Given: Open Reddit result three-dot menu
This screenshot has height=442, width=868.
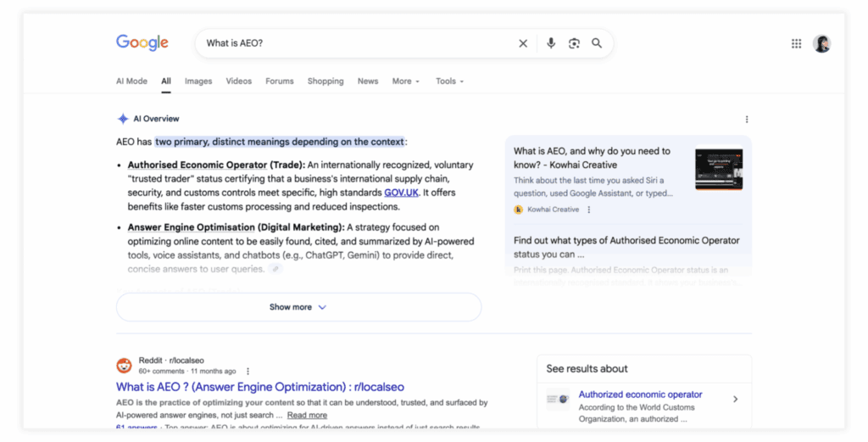Looking at the screenshot, I should click(248, 371).
